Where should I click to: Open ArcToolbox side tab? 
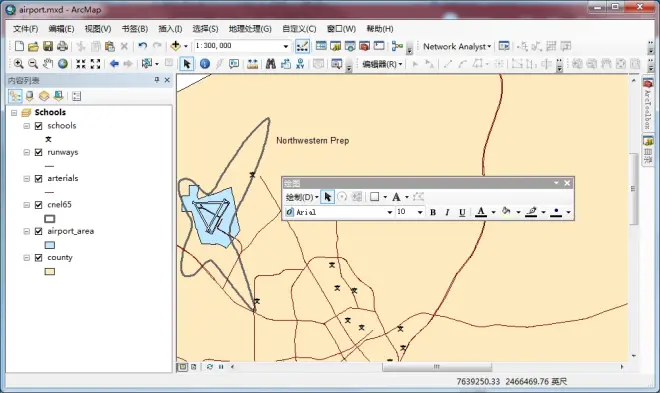(x=648, y=104)
